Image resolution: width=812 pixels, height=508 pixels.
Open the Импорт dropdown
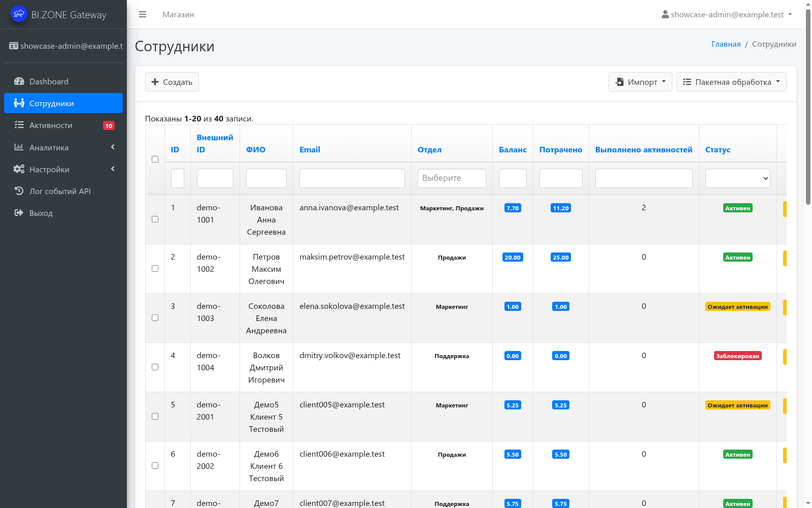click(x=640, y=82)
